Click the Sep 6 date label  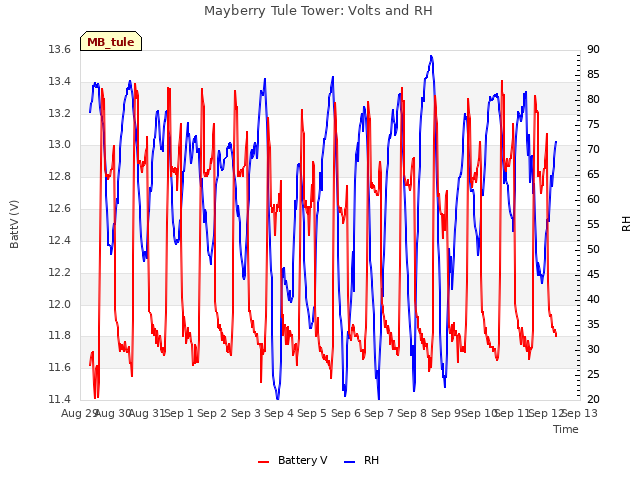(x=346, y=413)
